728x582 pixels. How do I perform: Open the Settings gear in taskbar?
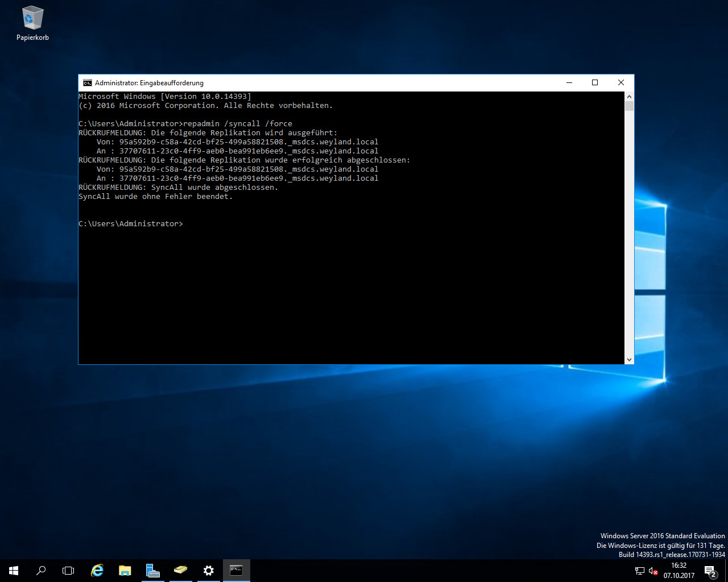coord(209,570)
